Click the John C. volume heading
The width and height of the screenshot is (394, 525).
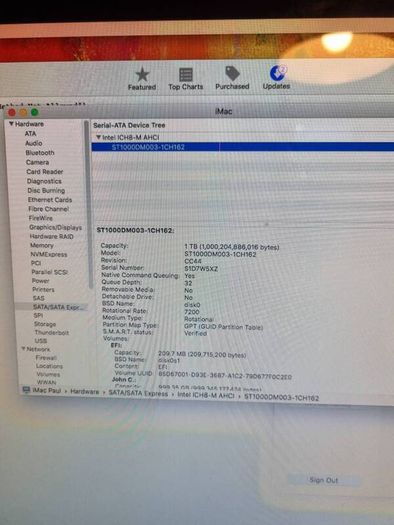click(x=124, y=380)
